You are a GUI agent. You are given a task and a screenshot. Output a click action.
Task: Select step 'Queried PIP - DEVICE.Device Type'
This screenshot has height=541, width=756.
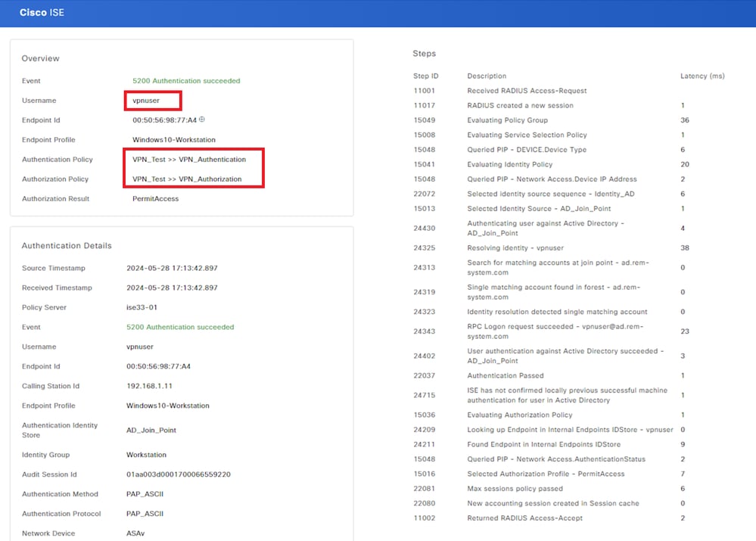[x=527, y=150]
